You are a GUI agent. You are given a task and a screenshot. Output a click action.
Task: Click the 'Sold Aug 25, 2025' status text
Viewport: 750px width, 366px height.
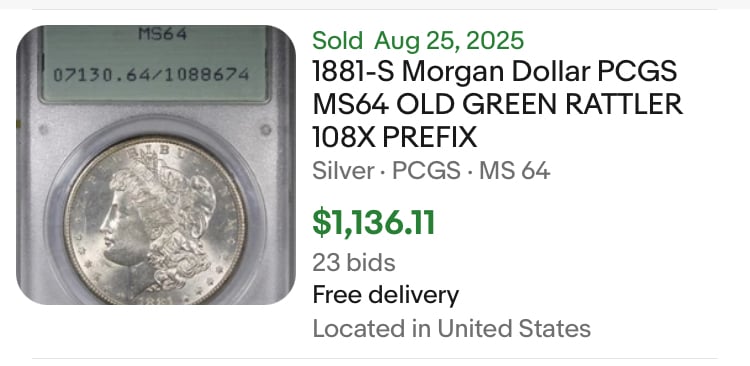click(418, 41)
